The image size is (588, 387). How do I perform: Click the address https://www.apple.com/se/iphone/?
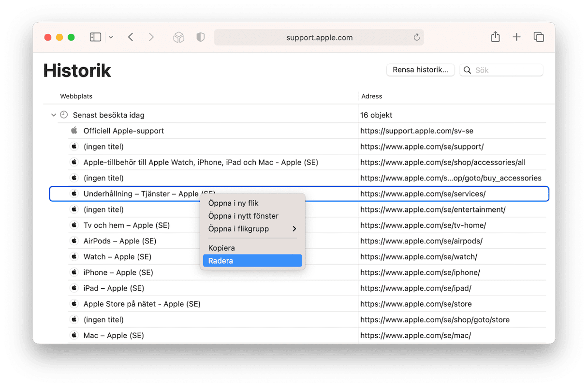[420, 272]
